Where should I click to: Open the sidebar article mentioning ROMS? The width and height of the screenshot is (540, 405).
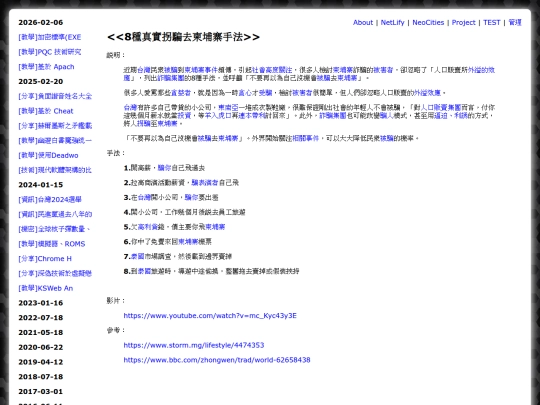52,244
